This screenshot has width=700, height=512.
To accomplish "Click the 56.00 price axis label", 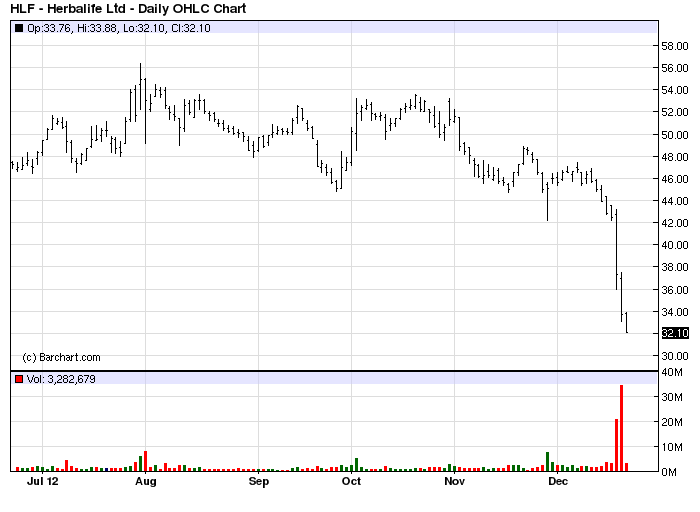I will click(x=675, y=68).
